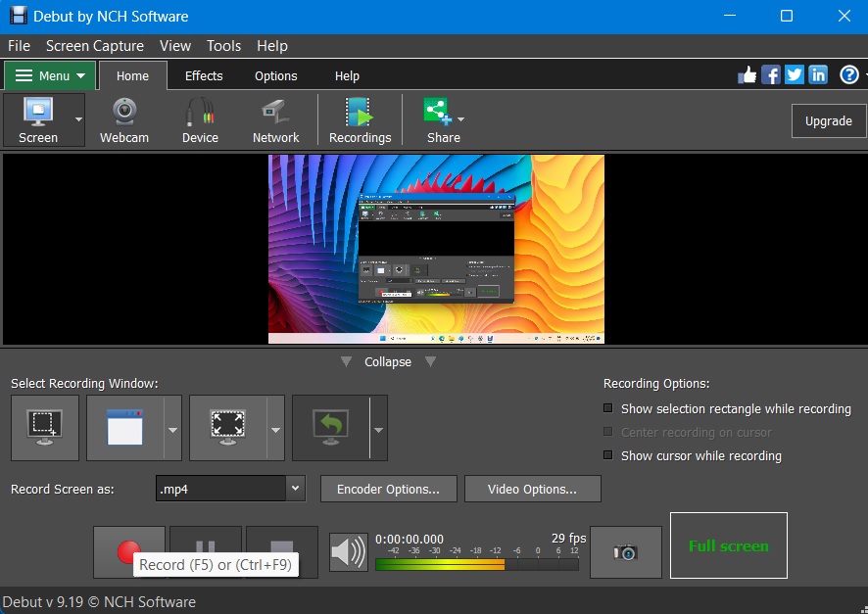Collapse the preview area
The image size is (868, 614).
tap(387, 361)
